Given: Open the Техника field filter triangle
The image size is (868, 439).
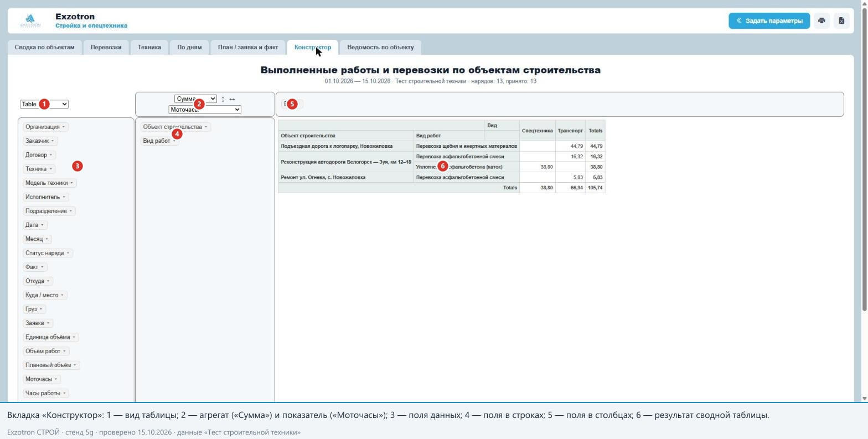Looking at the screenshot, I should (x=51, y=169).
